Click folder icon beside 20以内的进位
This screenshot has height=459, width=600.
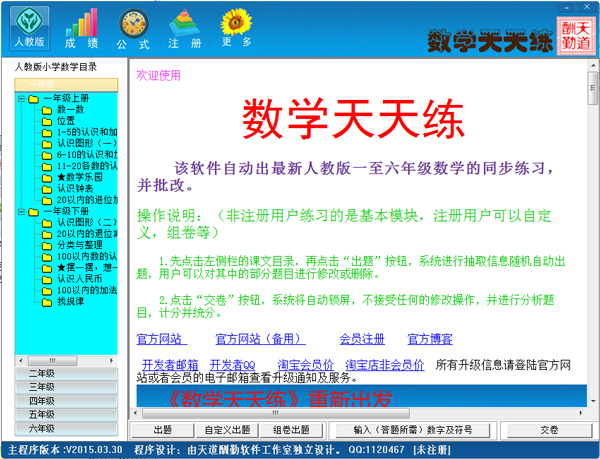[x=47, y=201]
